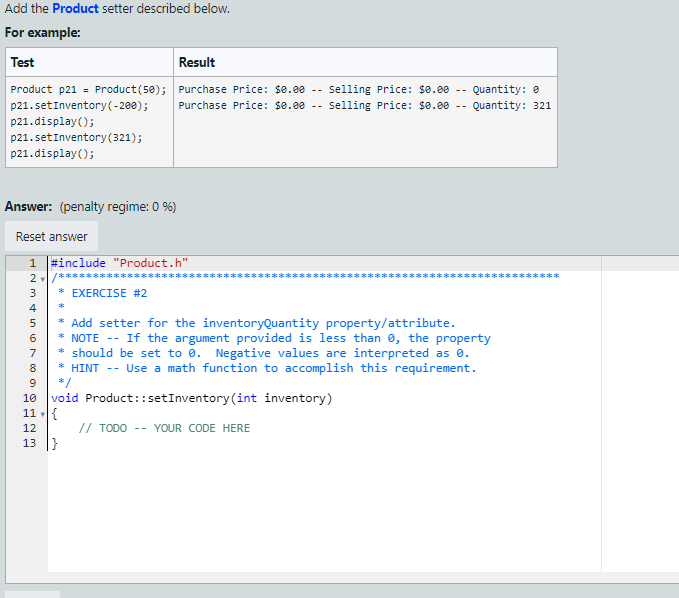Click the 'NOTE -- If the argument' comment line
This screenshot has height=598, width=679.
coord(274,338)
